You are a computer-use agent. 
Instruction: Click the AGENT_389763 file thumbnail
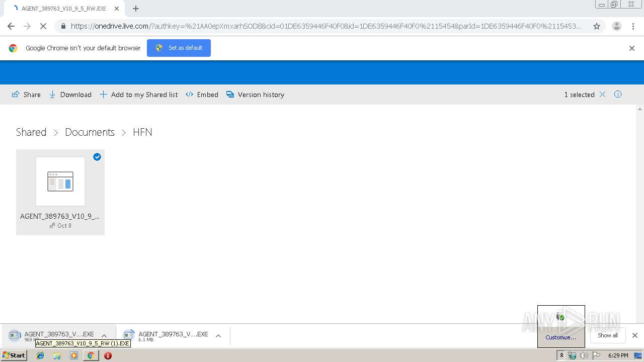(60, 182)
